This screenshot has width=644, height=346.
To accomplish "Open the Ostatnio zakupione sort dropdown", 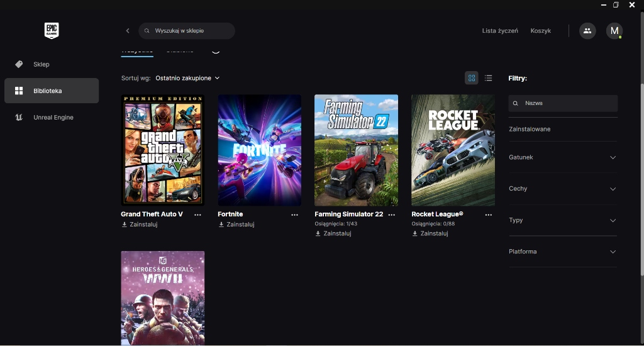I will (187, 78).
